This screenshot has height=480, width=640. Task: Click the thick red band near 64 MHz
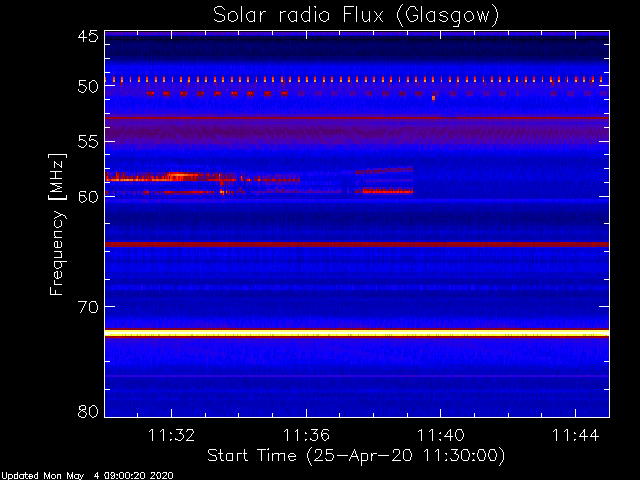[357, 244]
